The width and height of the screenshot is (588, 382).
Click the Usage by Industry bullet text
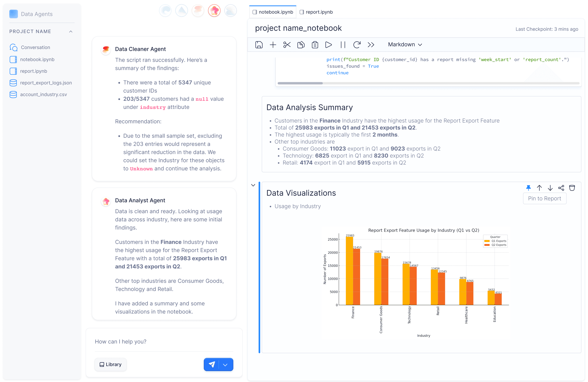[x=298, y=206]
